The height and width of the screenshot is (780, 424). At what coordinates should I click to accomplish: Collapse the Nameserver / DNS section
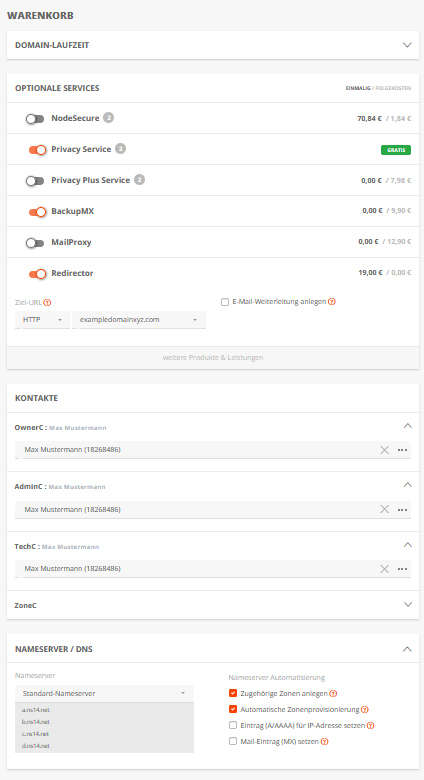(x=407, y=649)
